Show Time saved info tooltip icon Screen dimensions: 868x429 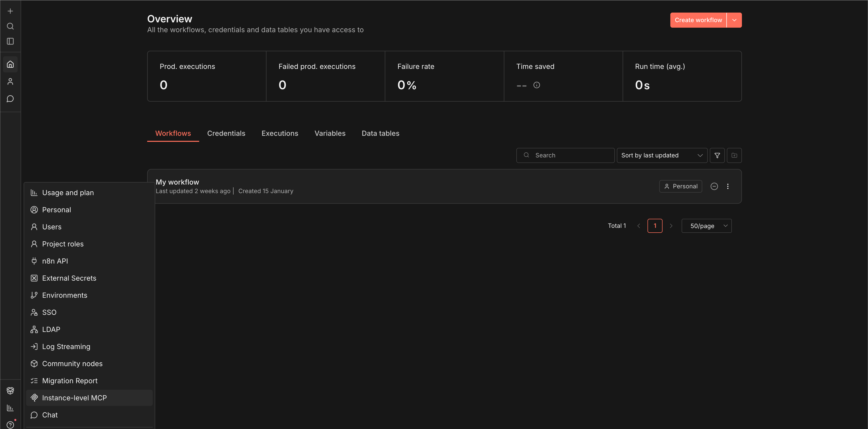tap(536, 85)
